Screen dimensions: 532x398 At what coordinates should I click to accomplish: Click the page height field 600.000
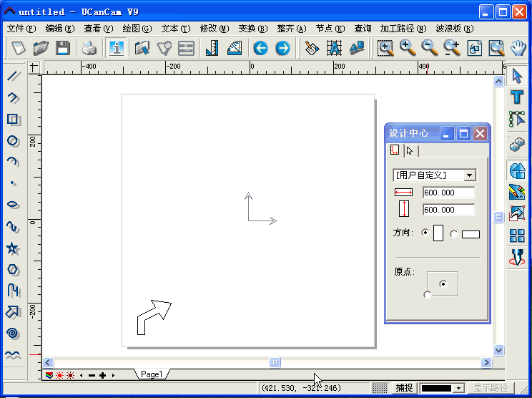(x=449, y=210)
